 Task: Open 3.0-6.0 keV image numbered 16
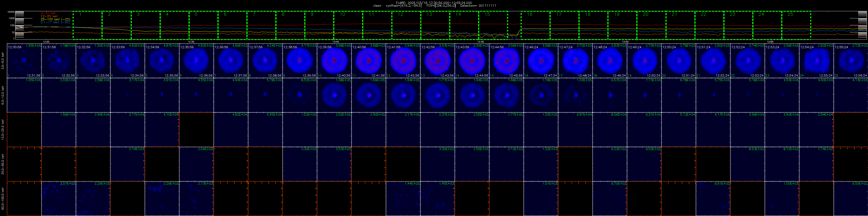[541, 61]
